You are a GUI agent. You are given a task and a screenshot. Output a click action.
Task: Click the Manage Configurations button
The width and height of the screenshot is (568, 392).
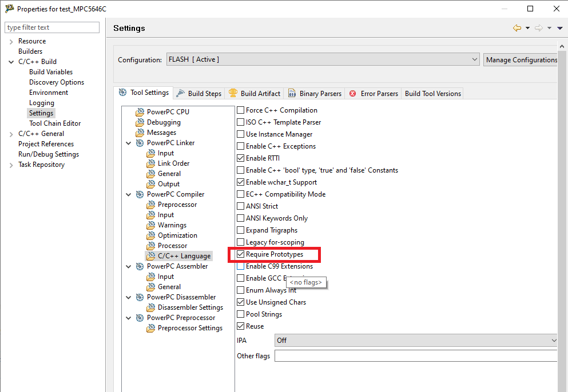tap(521, 59)
